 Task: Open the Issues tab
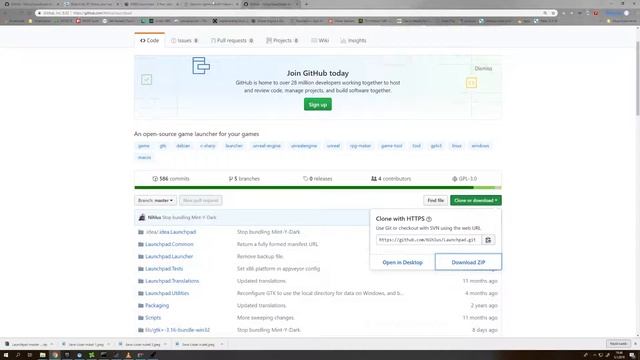184,40
